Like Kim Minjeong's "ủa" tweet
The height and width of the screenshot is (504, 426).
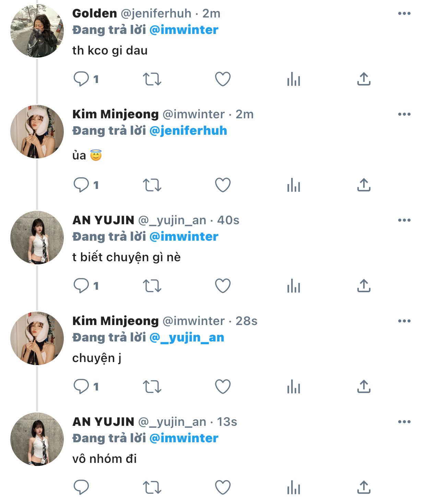tap(223, 185)
